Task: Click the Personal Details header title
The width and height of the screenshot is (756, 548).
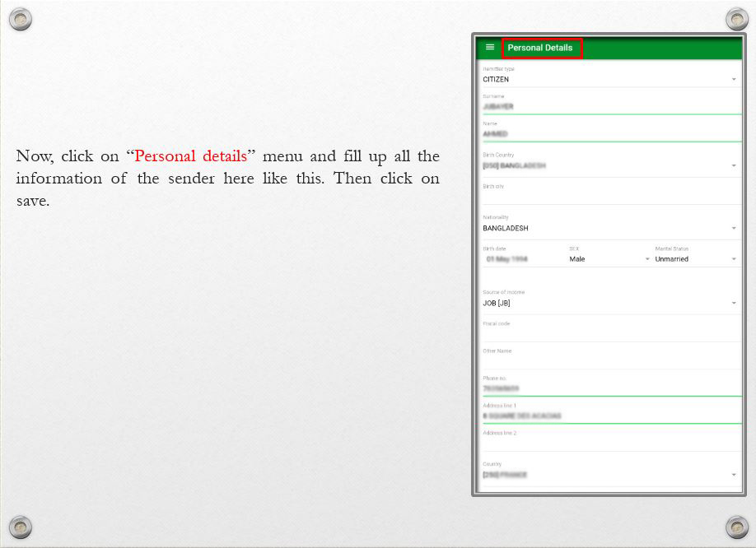Action: coord(540,48)
